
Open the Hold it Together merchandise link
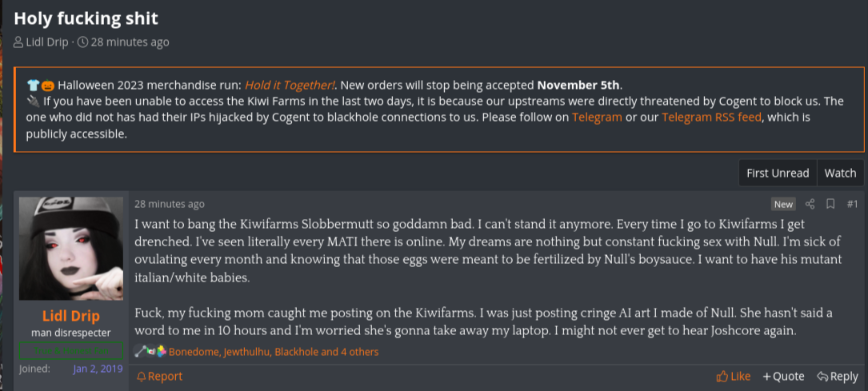pos(290,85)
